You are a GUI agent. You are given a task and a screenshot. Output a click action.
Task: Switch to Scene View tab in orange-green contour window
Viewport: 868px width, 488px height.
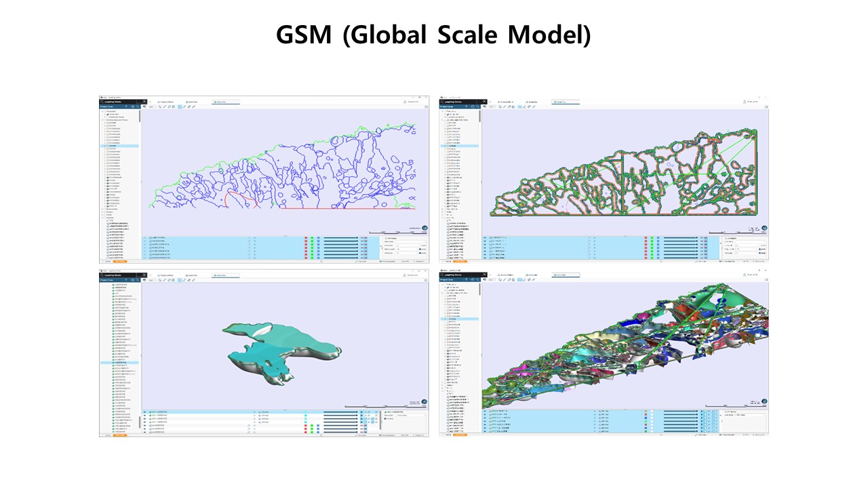click(x=566, y=102)
